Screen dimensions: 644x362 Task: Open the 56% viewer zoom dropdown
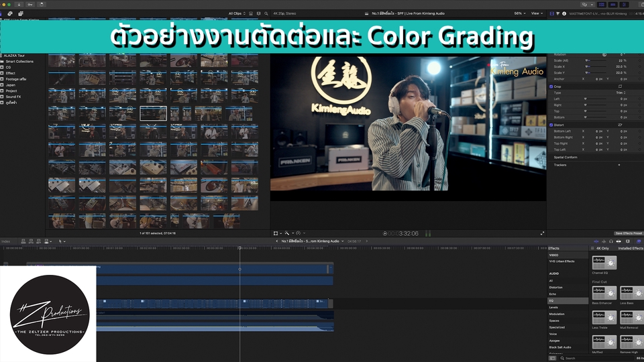(520, 13)
